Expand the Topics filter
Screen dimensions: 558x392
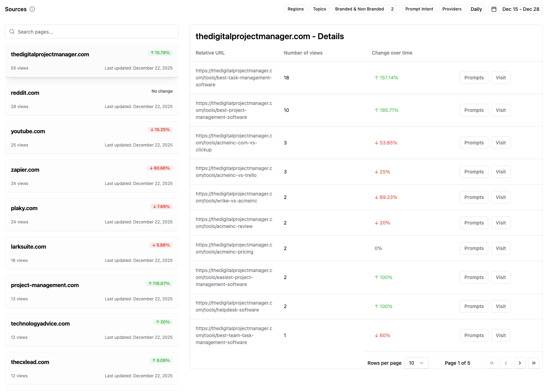point(319,9)
